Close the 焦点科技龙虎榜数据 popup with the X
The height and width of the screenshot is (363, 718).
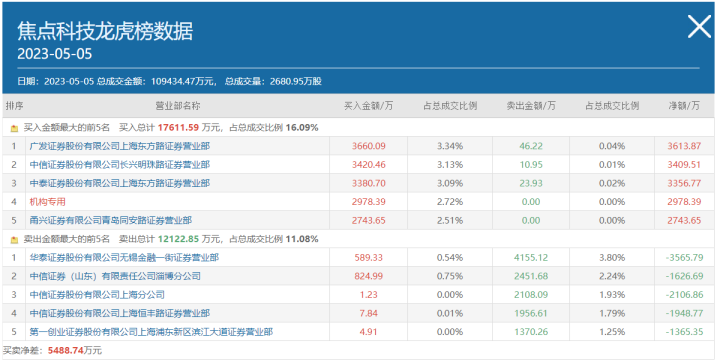pos(699,27)
